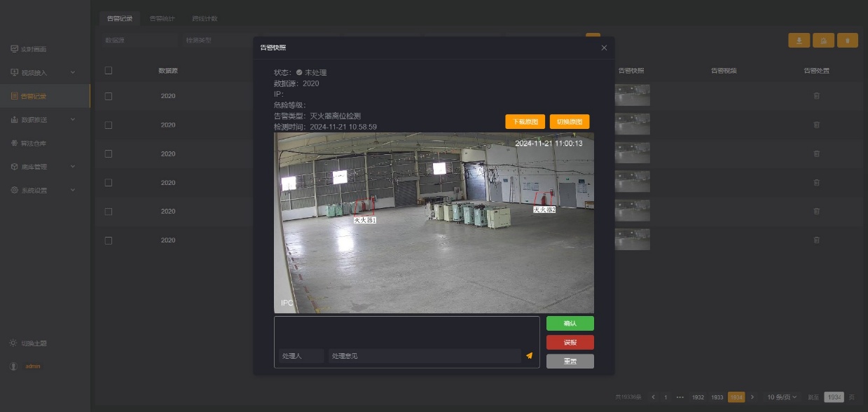The height and width of the screenshot is (412, 868).
Task: Close the 告警快照 dialog
Action: 604,48
